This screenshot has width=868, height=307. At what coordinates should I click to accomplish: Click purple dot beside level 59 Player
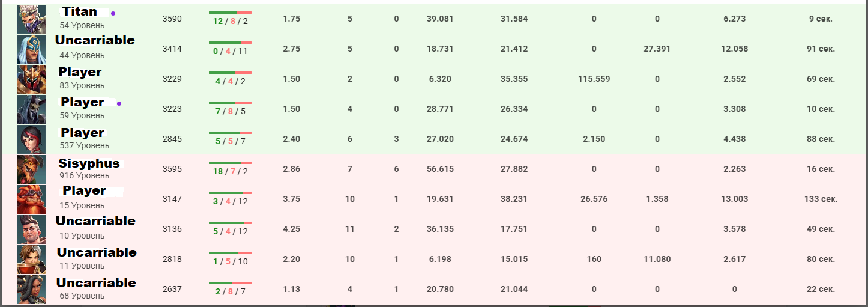coord(119,103)
